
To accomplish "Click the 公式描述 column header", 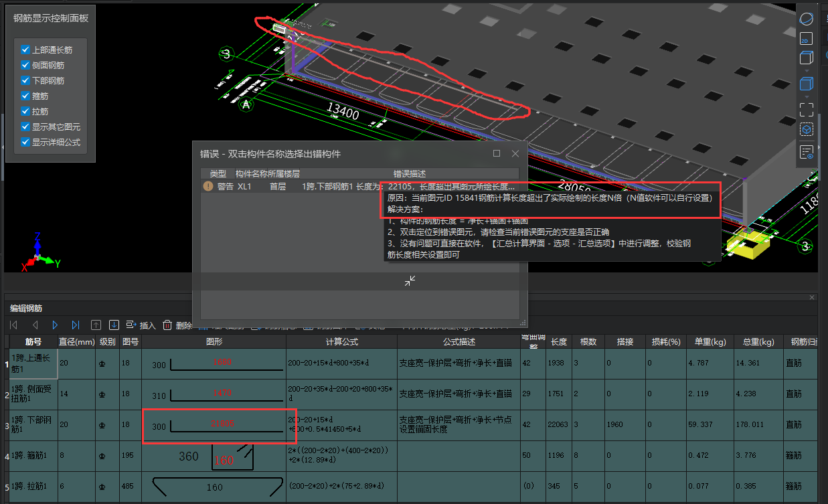I will tap(459, 342).
